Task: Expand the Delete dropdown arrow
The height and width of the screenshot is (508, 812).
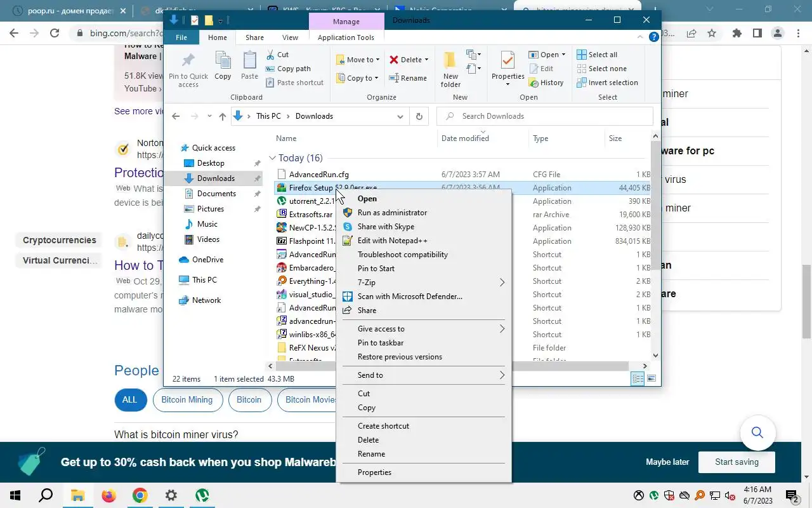Action: pyautogui.click(x=426, y=60)
